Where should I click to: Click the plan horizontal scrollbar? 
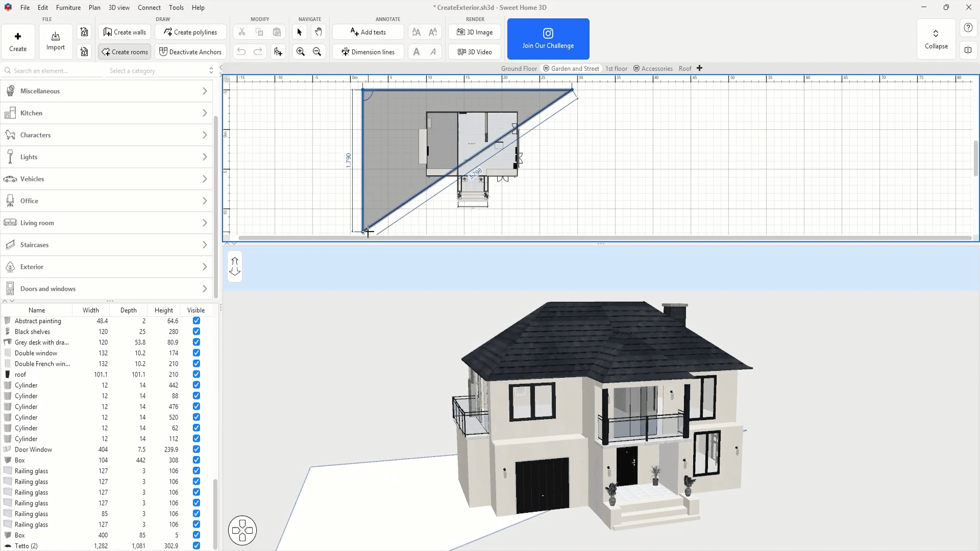point(605,238)
